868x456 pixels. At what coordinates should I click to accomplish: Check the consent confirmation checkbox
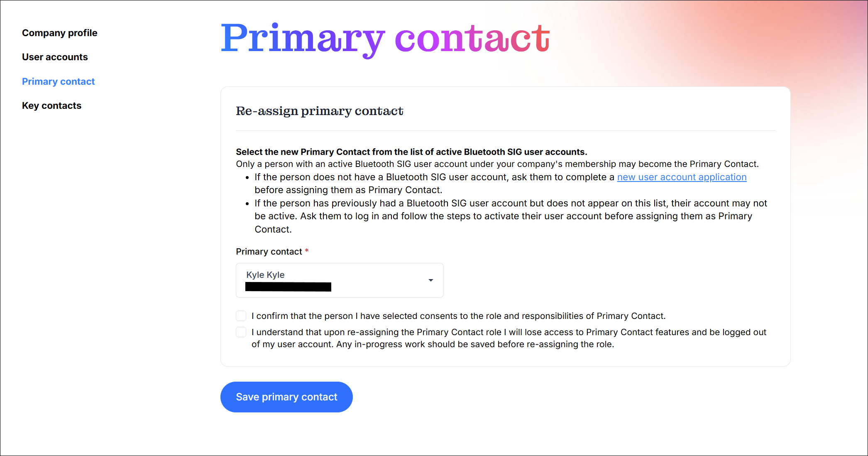241,316
